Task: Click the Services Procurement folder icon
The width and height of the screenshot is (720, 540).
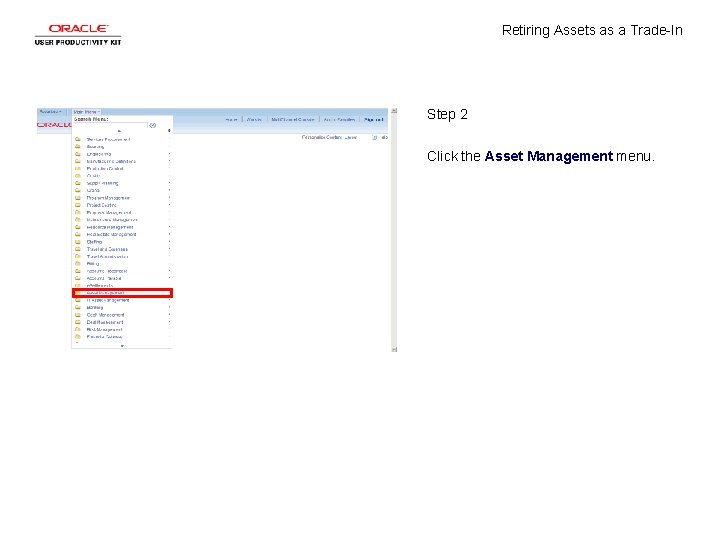Action: pyautogui.click(x=78, y=139)
